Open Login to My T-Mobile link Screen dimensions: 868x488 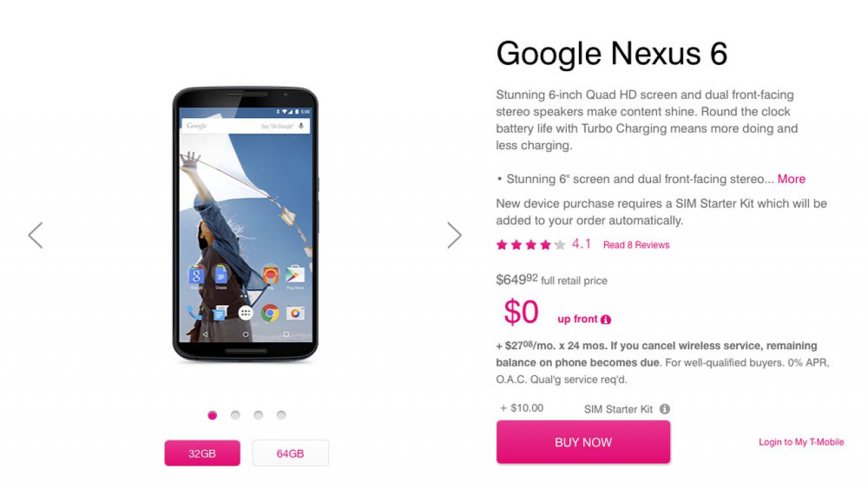[x=802, y=442]
